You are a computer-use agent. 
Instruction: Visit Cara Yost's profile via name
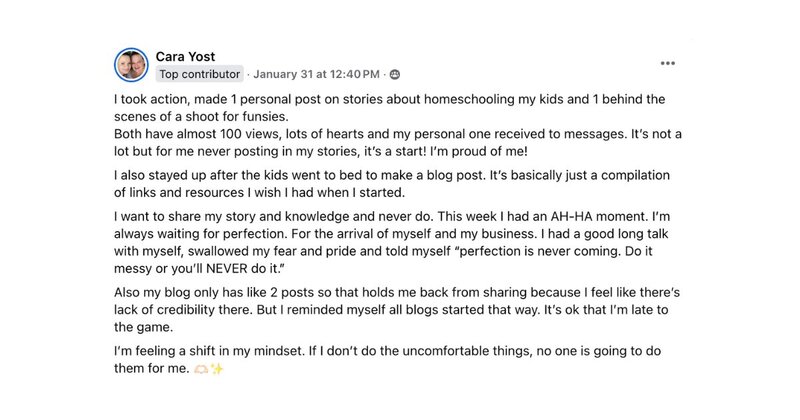click(185, 56)
